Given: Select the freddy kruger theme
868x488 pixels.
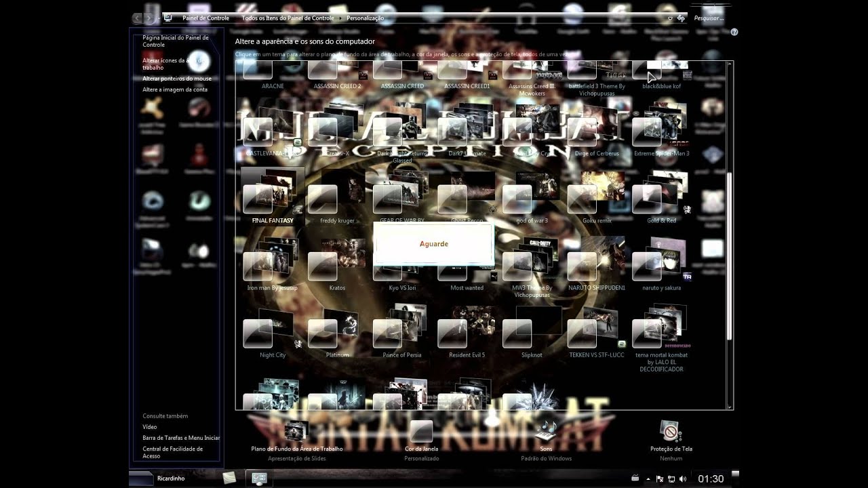Looking at the screenshot, I should (337, 196).
